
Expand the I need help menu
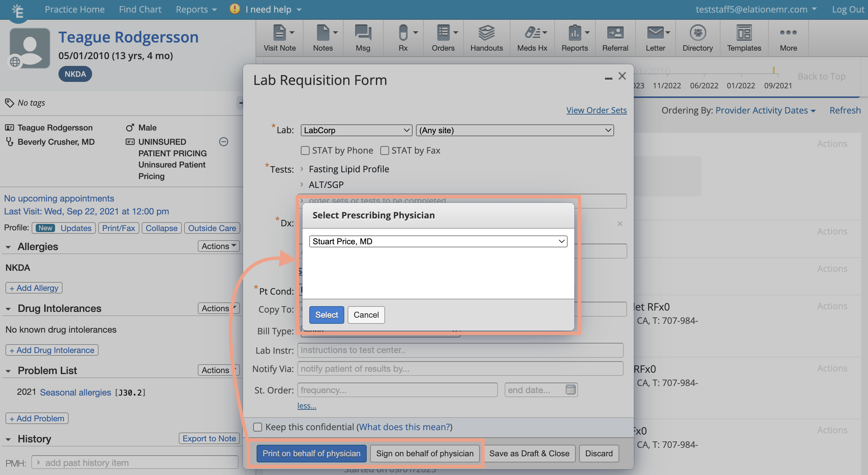(272, 9)
